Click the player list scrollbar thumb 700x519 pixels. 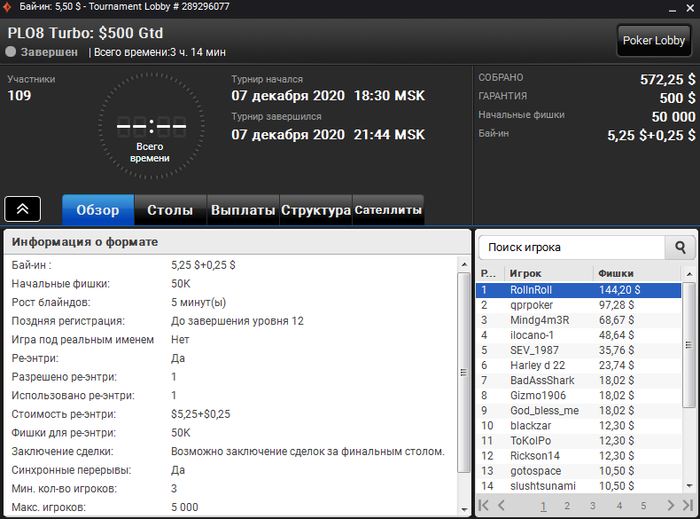tap(689, 345)
